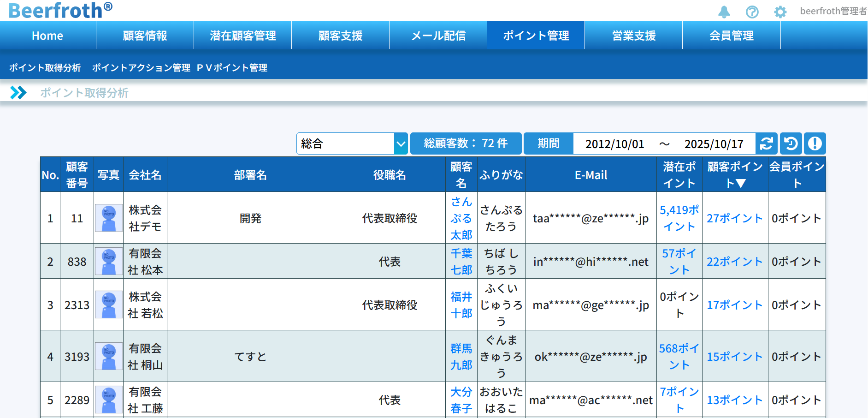Viewport: 868px width, 418px height.
Task: Open customer さんぷる太郎 link
Action: pyautogui.click(x=461, y=218)
